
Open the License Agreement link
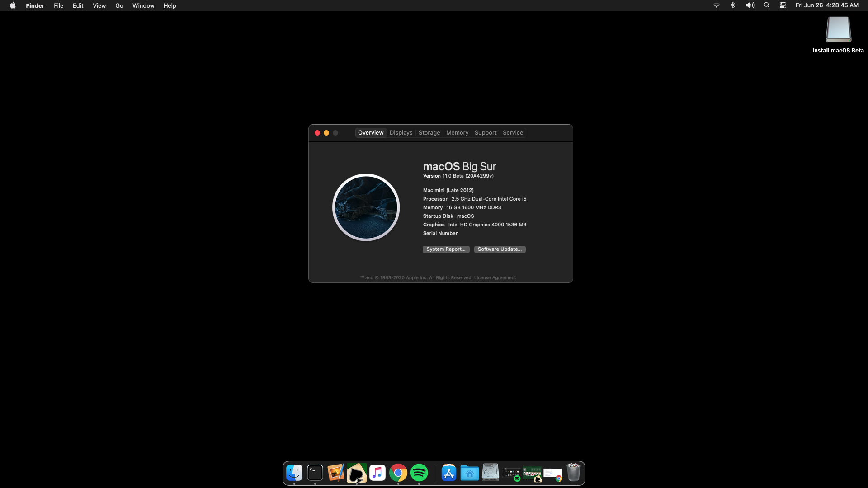[x=495, y=278]
